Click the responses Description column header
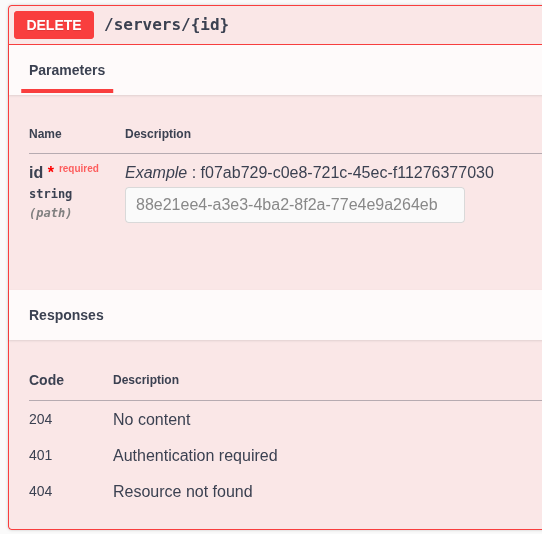 pos(146,380)
